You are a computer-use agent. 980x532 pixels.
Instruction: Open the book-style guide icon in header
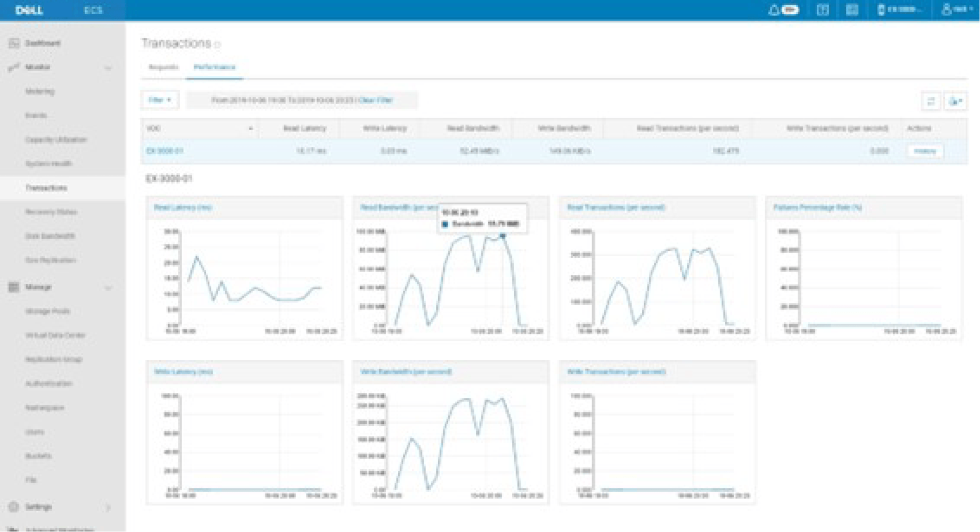click(x=823, y=10)
